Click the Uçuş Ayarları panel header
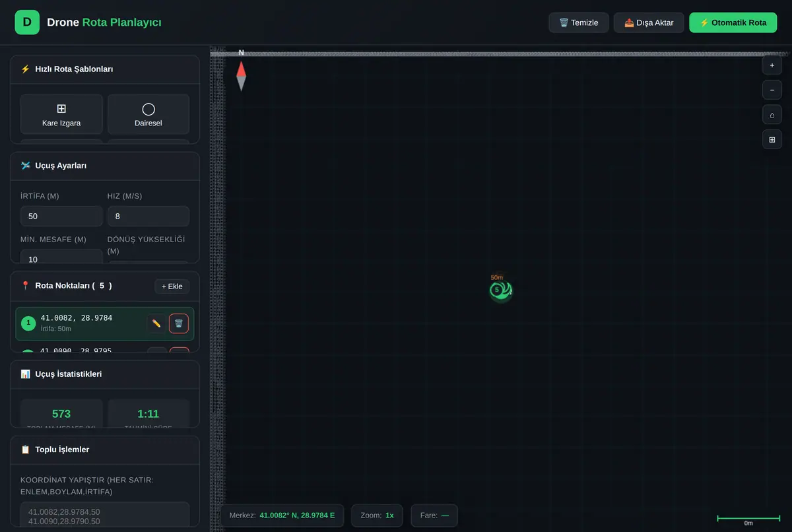The image size is (792, 532). click(x=105, y=166)
